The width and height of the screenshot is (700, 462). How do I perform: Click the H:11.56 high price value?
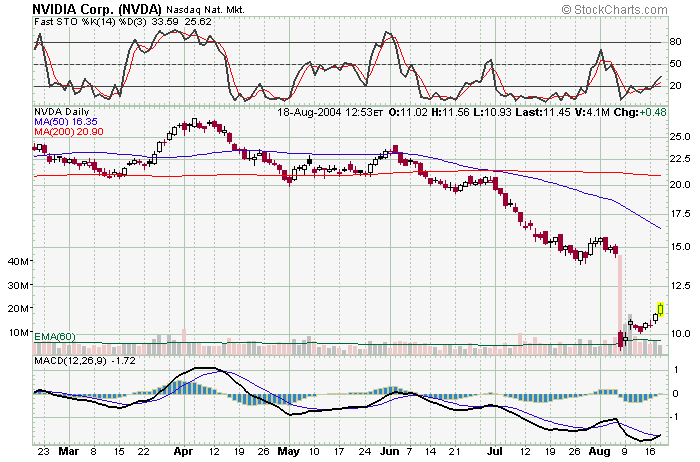point(450,112)
